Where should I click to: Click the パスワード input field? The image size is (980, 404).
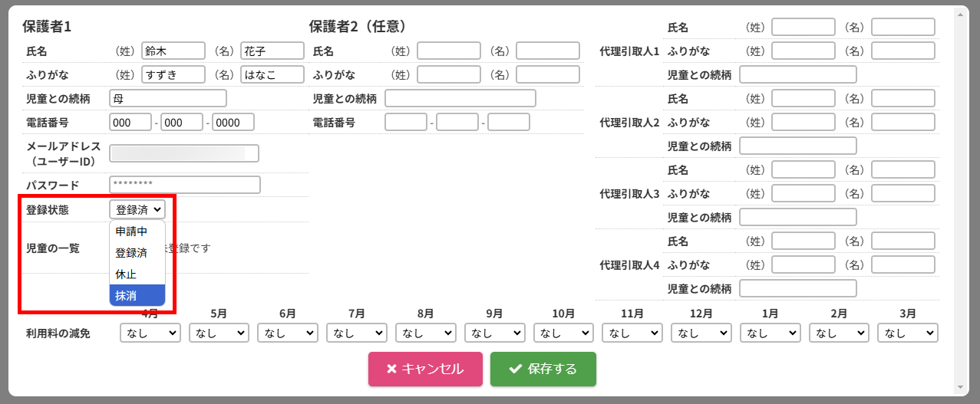pyautogui.click(x=185, y=185)
